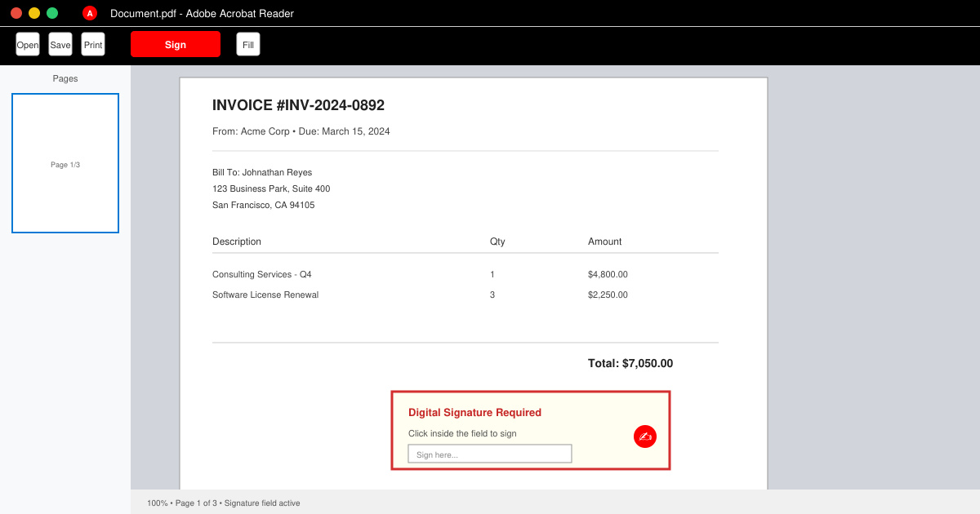Image resolution: width=980 pixels, height=514 pixels.
Task: Click 'San Francisco, CA 94105' text
Action: 263,205
